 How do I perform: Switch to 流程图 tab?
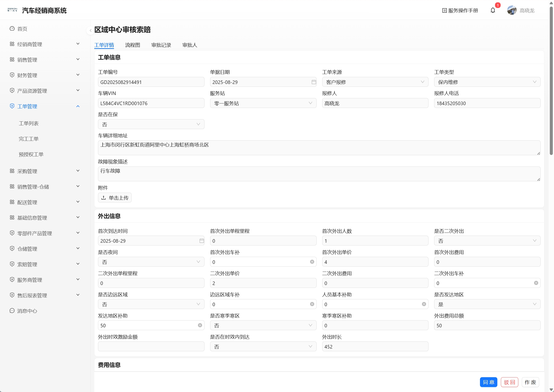(x=133, y=45)
